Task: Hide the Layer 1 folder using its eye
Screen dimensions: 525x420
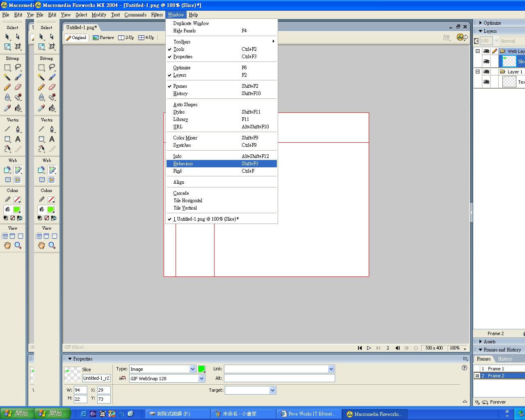Action: [x=486, y=72]
